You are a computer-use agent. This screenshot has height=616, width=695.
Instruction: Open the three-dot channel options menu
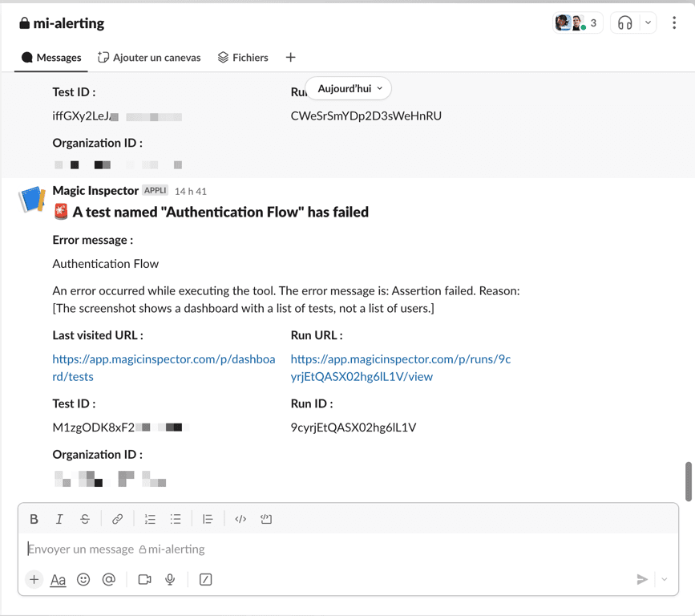click(673, 22)
